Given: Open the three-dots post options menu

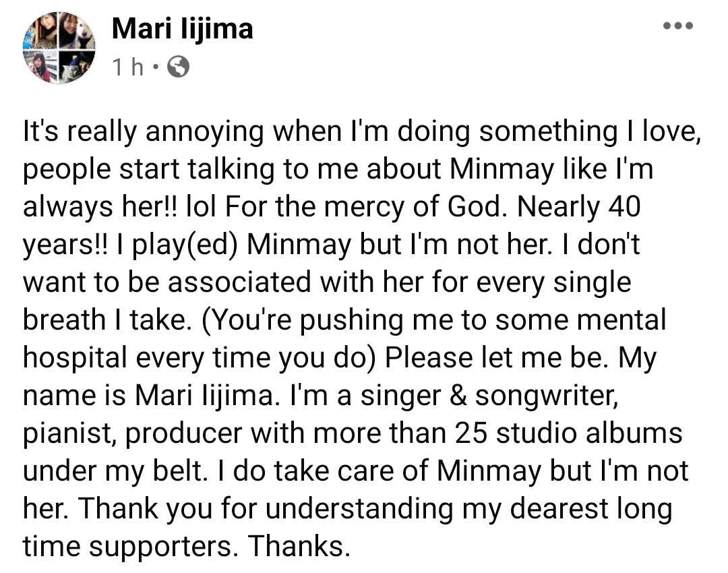Looking at the screenshot, I should point(678,26).
